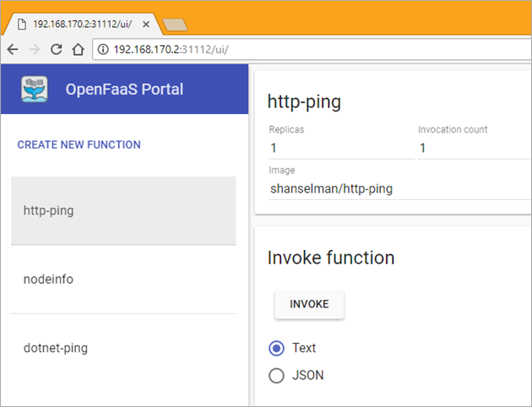This screenshot has width=532, height=407.
Task: Click the OpenFaaS Portal title
Action: pos(124,90)
